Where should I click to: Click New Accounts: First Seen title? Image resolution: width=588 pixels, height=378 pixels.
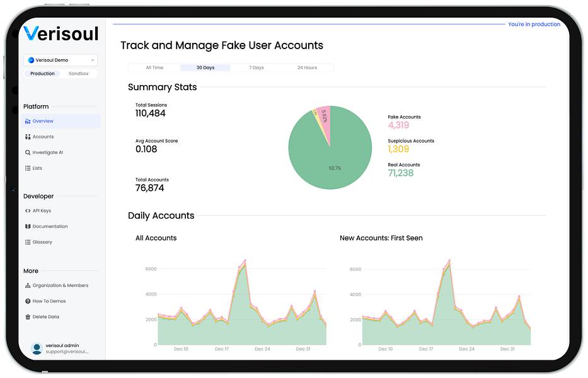pyautogui.click(x=381, y=238)
